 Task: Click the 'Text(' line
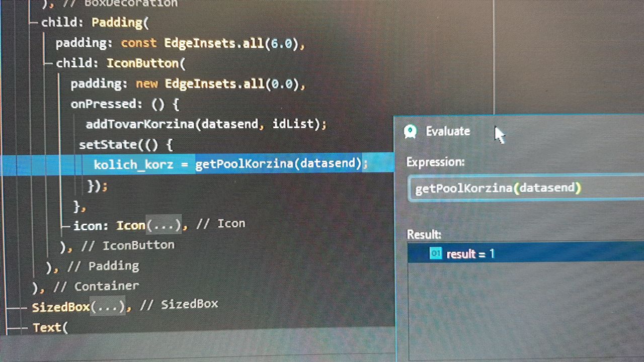[x=50, y=328]
